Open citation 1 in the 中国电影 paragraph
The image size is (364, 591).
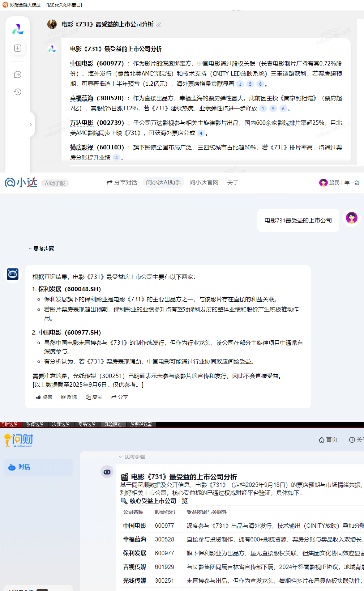click(240, 84)
